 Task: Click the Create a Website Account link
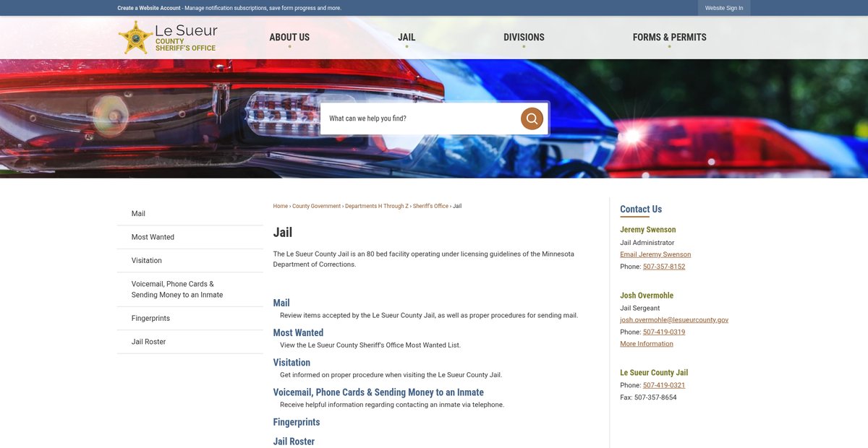pos(149,8)
